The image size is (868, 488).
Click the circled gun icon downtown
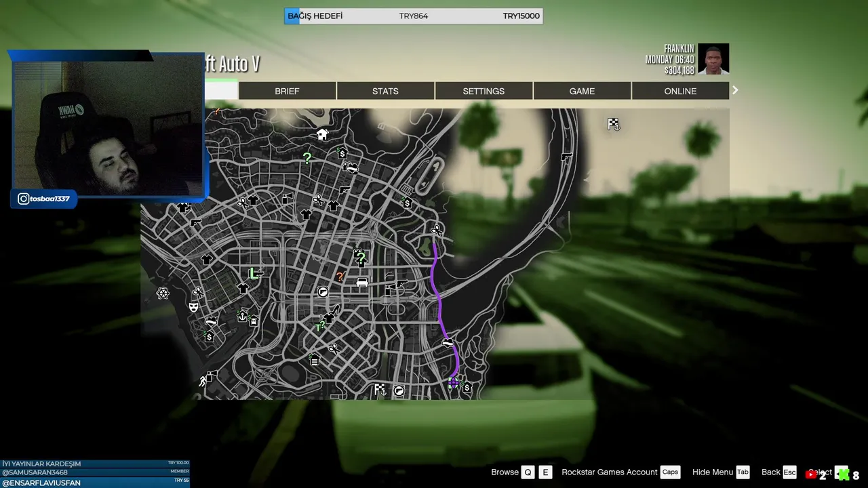click(x=323, y=291)
